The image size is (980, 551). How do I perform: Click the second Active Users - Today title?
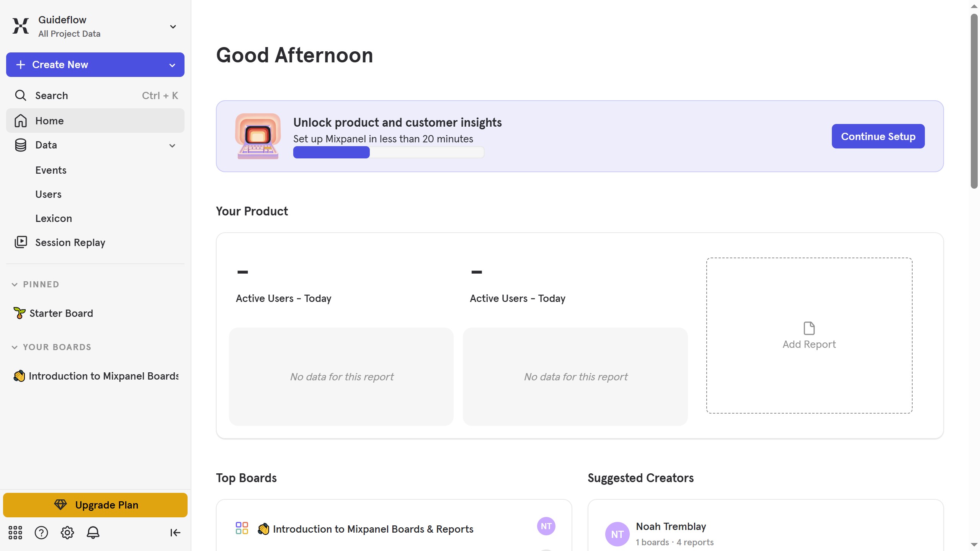click(518, 298)
